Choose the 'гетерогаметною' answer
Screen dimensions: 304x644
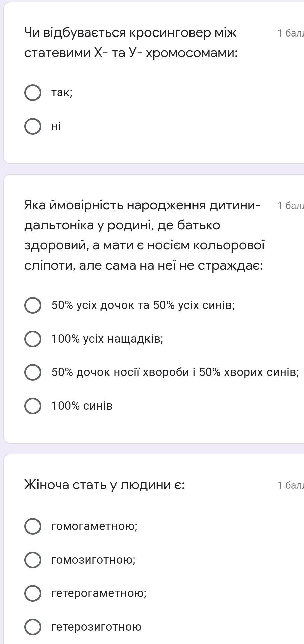(x=33, y=593)
